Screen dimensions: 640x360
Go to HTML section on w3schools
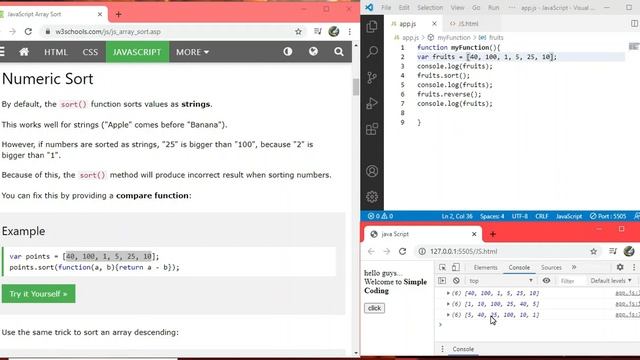click(x=56, y=52)
